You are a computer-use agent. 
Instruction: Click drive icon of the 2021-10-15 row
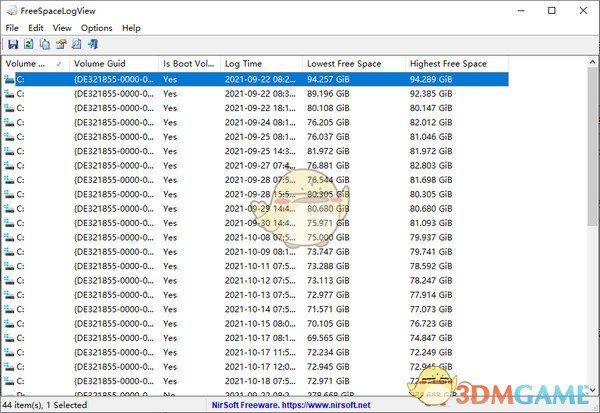[x=9, y=324]
